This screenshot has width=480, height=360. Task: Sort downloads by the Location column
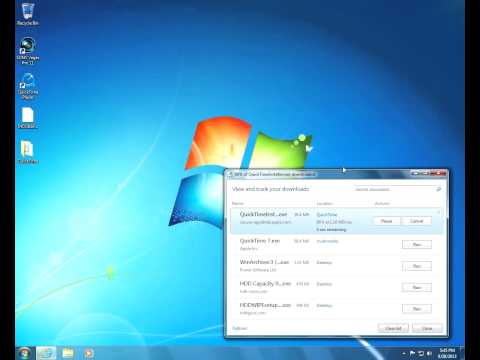(x=325, y=203)
